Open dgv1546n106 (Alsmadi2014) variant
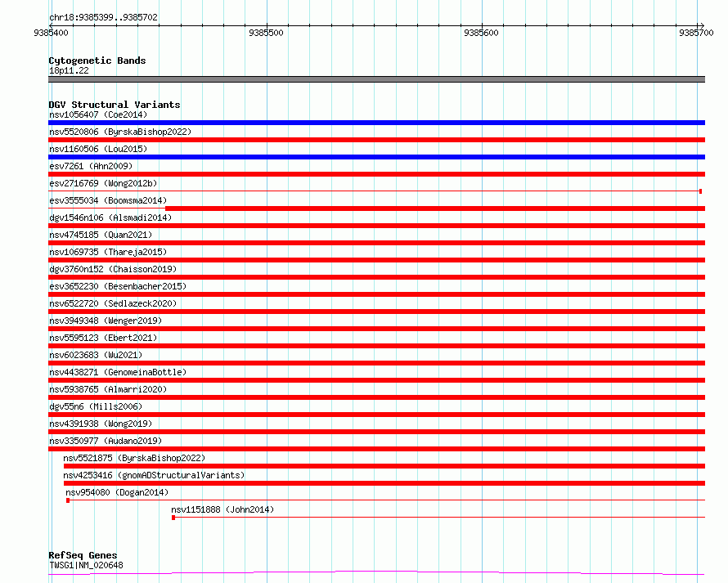The image size is (728, 583). click(x=110, y=218)
